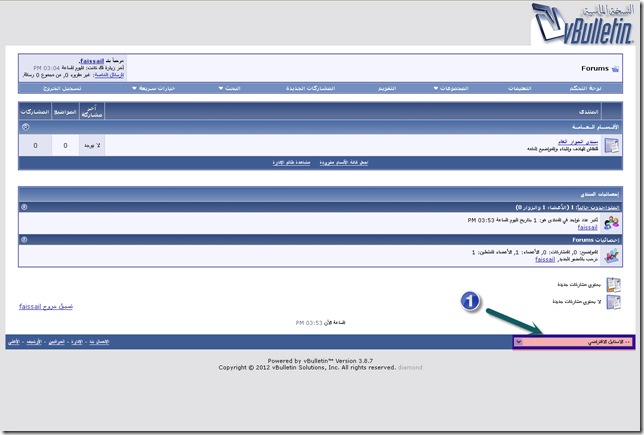Click تسجيل خروج faissail link

tap(46, 306)
